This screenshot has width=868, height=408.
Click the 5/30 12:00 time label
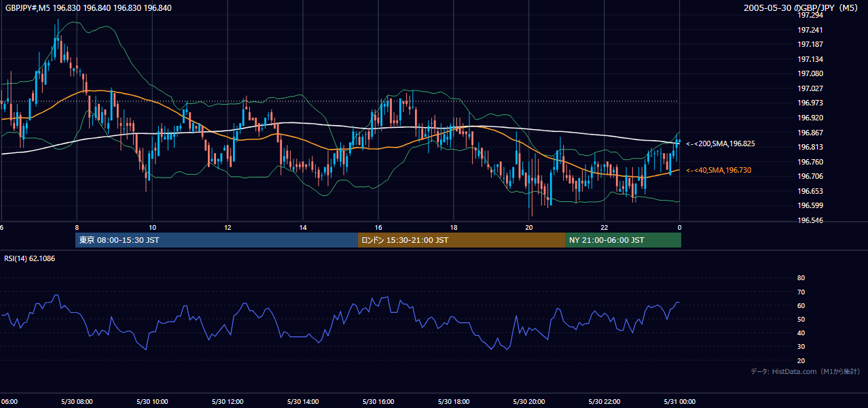228,401
